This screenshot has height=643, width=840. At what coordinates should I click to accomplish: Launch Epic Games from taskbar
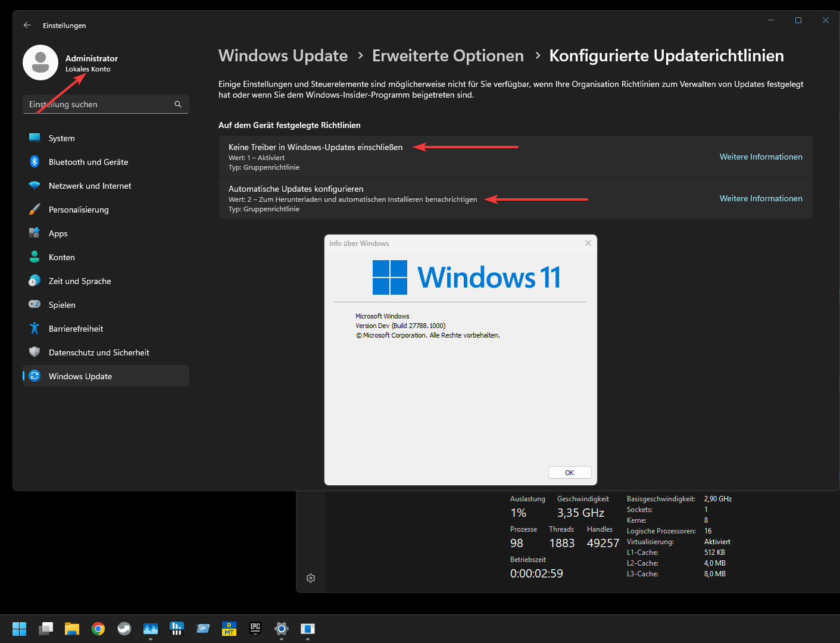tap(255, 629)
